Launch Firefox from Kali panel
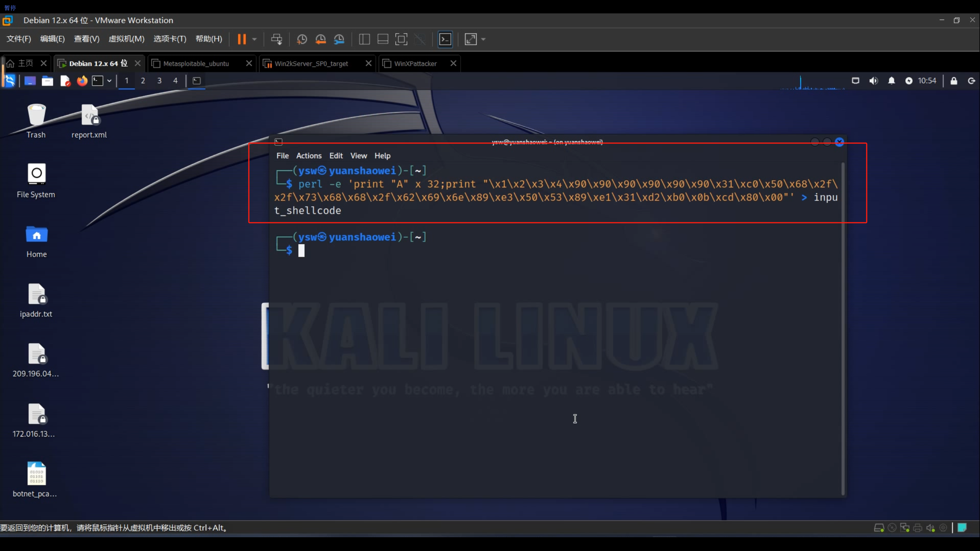The height and width of the screenshot is (551, 980). tap(82, 81)
